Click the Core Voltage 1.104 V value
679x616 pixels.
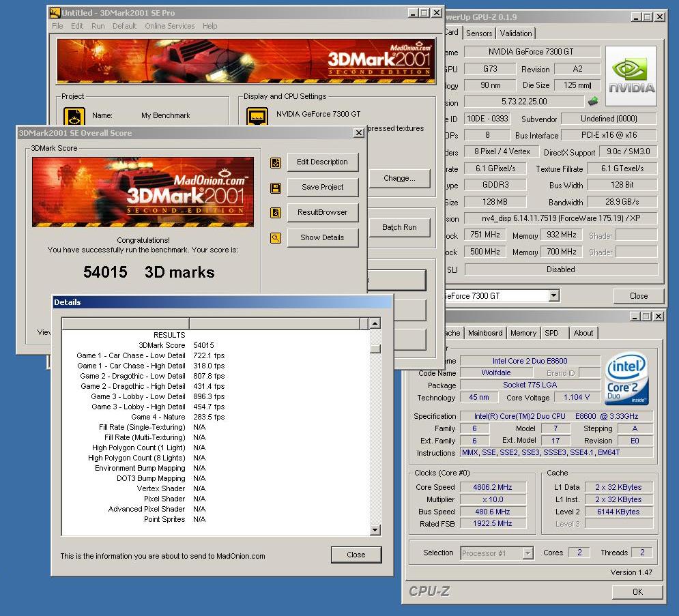(577, 397)
